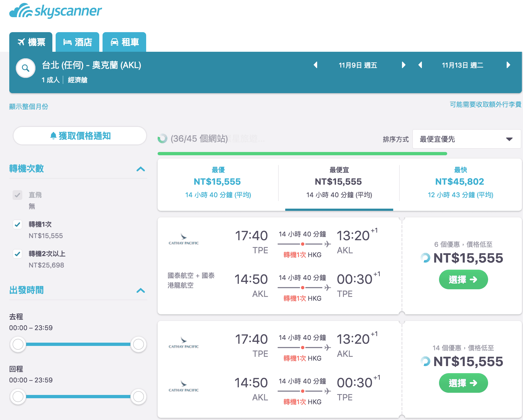Go to previous return date arrow
The height and width of the screenshot is (420, 523).
tap(420, 65)
